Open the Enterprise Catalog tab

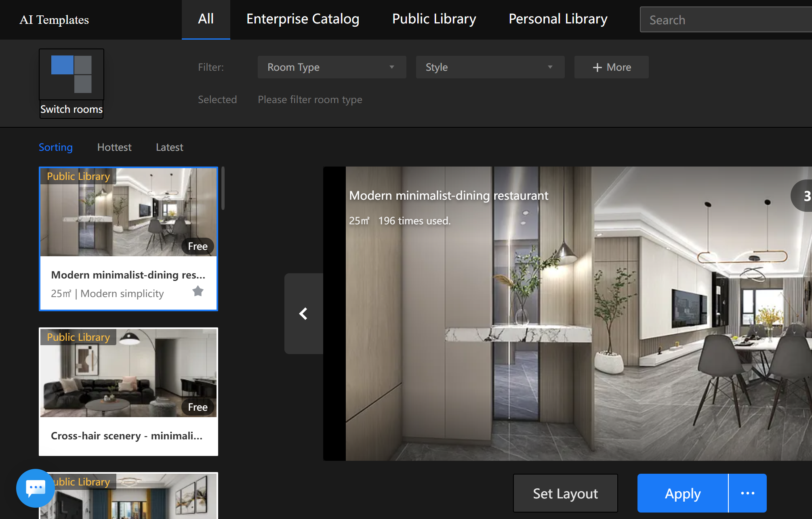pyautogui.click(x=303, y=19)
